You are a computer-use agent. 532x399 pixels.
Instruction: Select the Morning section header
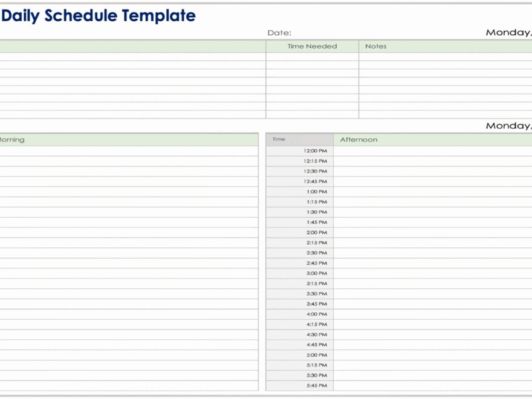coord(12,140)
